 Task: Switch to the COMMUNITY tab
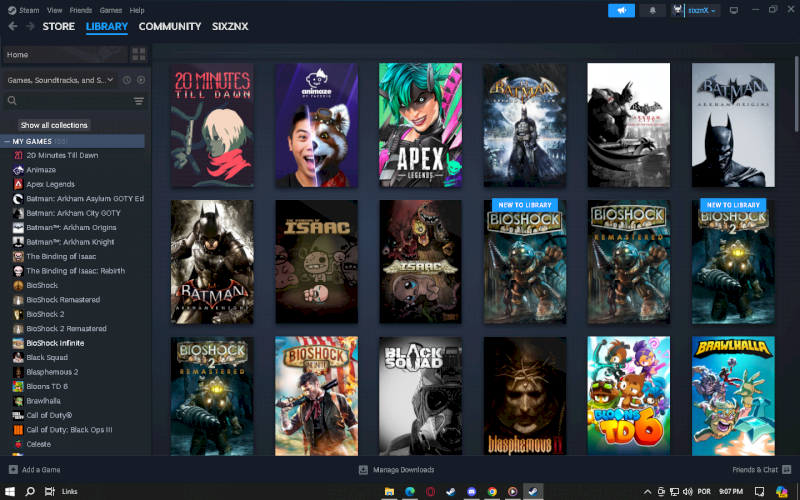(169, 27)
